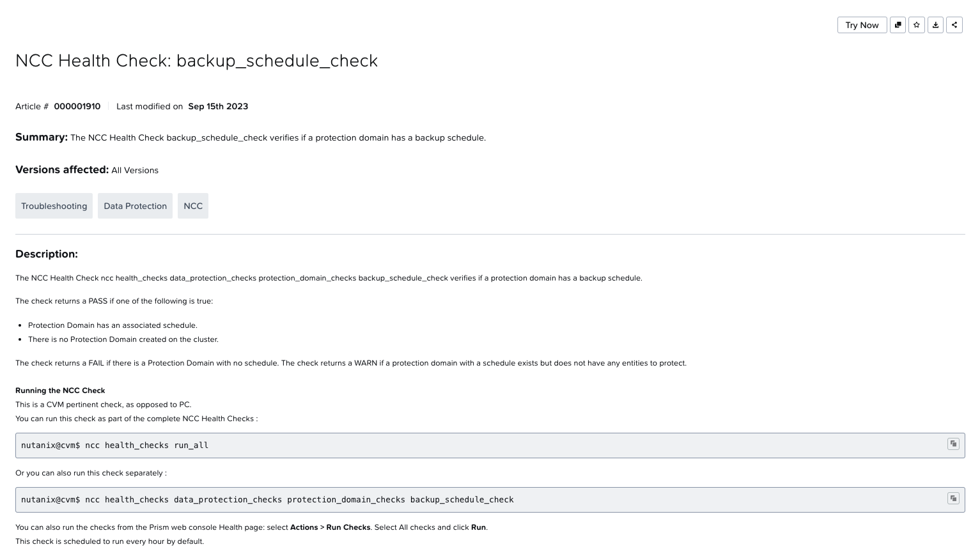Image resolution: width=980 pixels, height=558 pixels.
Task: Select the NCC tag
Action: click(x=193, y=206)
